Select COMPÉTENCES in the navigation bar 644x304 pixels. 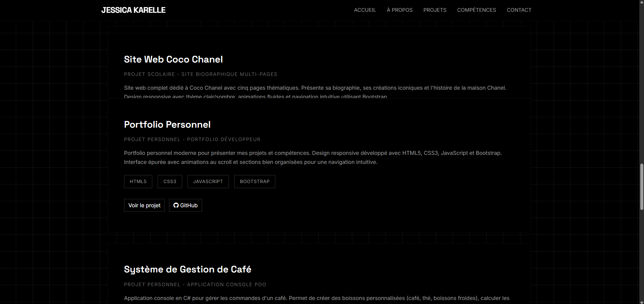pos(476,10)
